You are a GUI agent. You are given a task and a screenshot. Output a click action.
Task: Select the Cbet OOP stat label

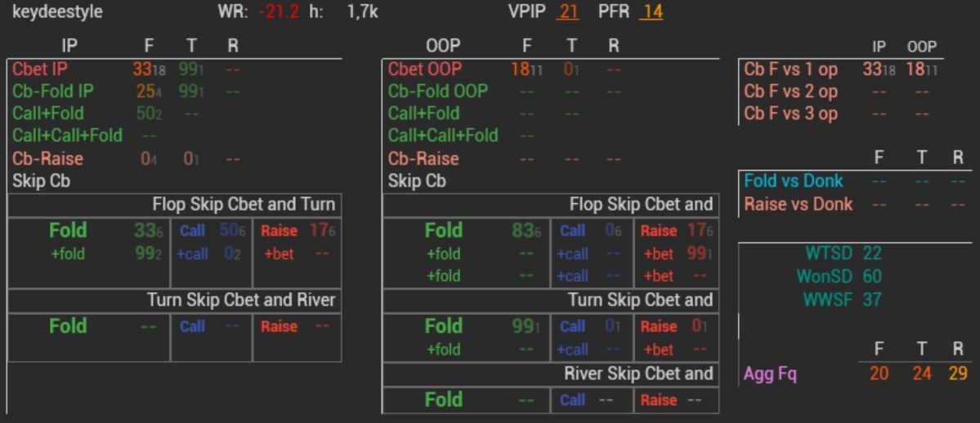425,70
